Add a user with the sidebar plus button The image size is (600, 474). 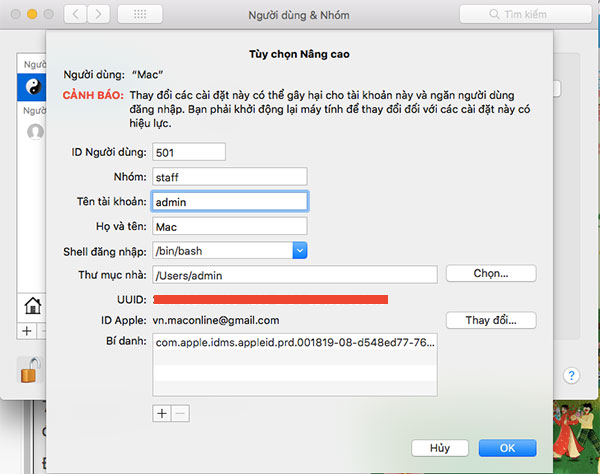point(26,331)
